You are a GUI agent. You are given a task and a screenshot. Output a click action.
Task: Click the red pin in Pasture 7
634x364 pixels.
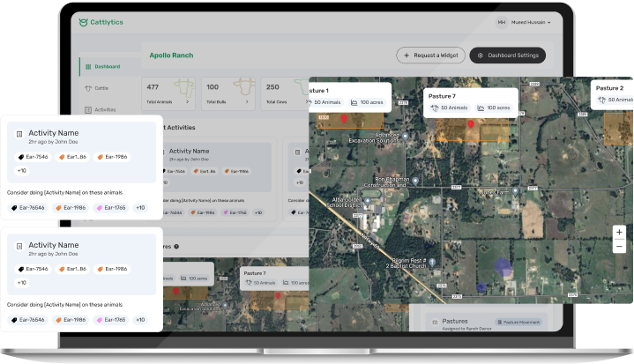coord(469,126)
